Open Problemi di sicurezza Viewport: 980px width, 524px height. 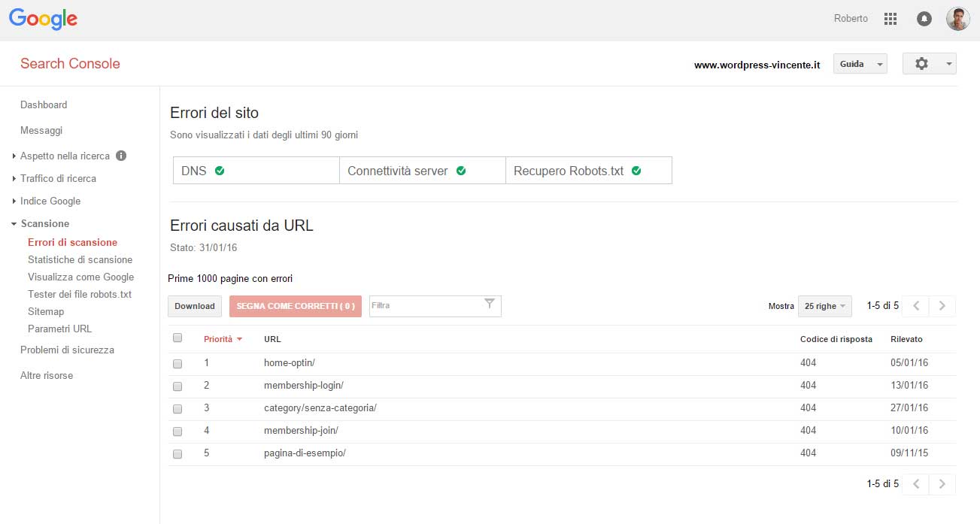click(x=67, y=350)
